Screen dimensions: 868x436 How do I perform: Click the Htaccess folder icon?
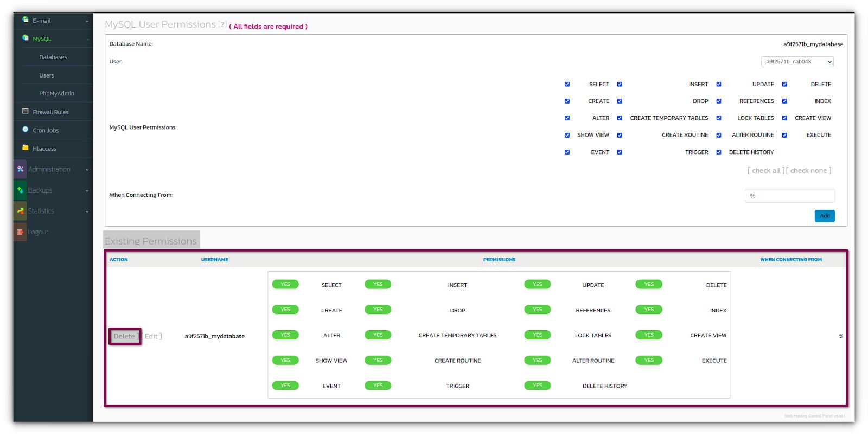coord(25,148)
